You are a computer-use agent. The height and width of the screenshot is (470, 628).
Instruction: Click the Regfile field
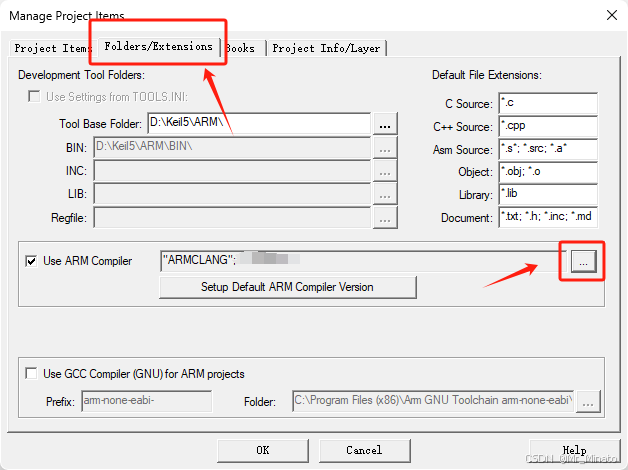click(x=232, y=218)
